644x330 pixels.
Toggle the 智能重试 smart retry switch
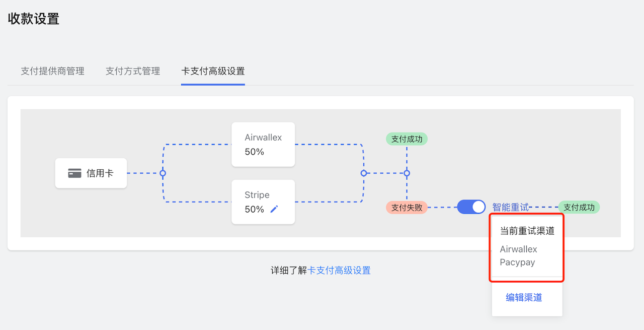pos(470,207)
